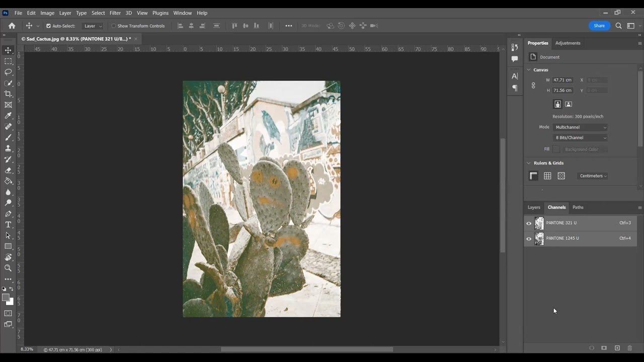Open the History panel icon
Screen dimensions: 644x362
point(515,47)
